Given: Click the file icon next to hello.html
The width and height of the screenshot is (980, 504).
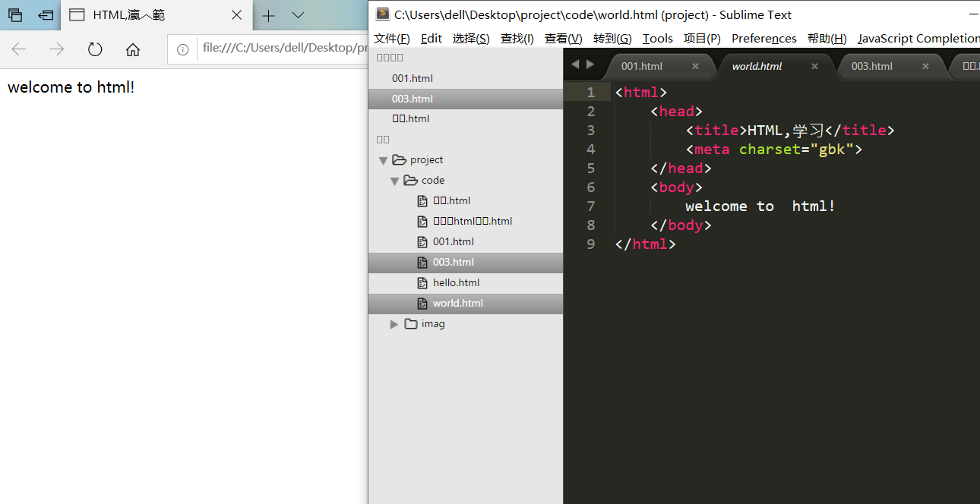Looking at the screenshot, I should [x=423, y=283].
